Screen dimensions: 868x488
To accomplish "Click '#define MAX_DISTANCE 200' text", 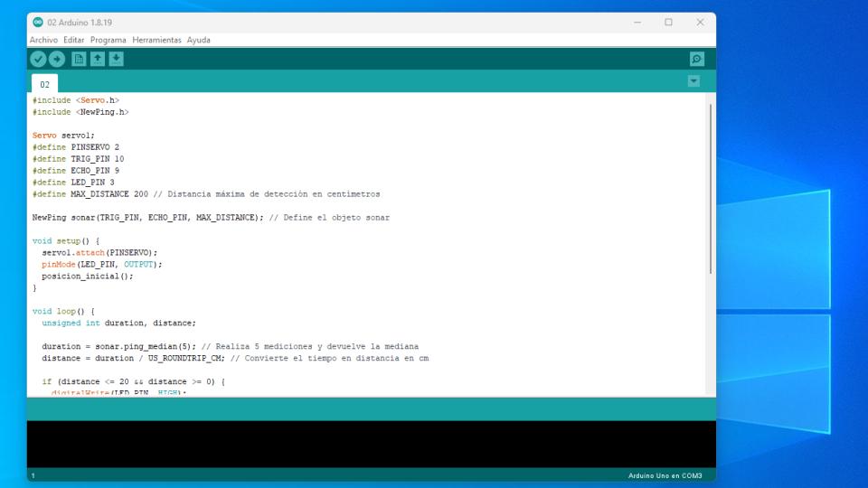I will (x=90, y=194).
